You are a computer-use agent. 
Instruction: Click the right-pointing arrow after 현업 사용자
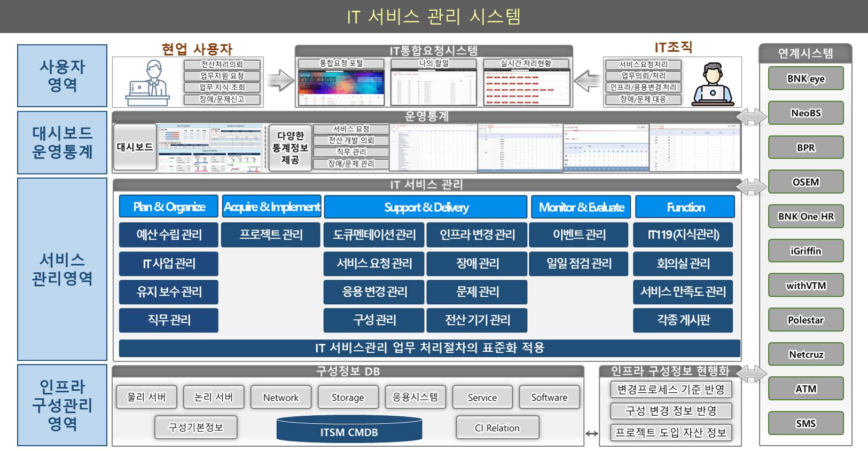pos(280,81)
